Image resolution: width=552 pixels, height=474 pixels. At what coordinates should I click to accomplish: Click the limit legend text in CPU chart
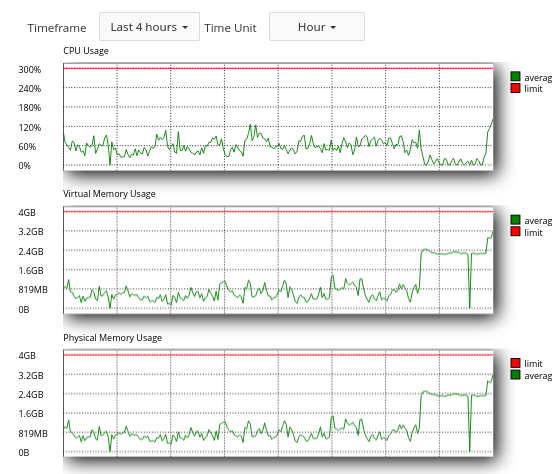(533, 89)
